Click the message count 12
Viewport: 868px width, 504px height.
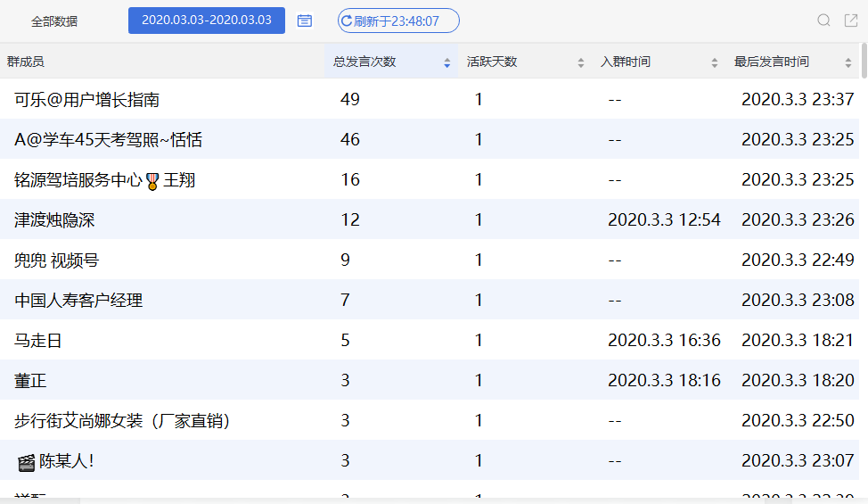pyautogui.click(x=350, y=219)
